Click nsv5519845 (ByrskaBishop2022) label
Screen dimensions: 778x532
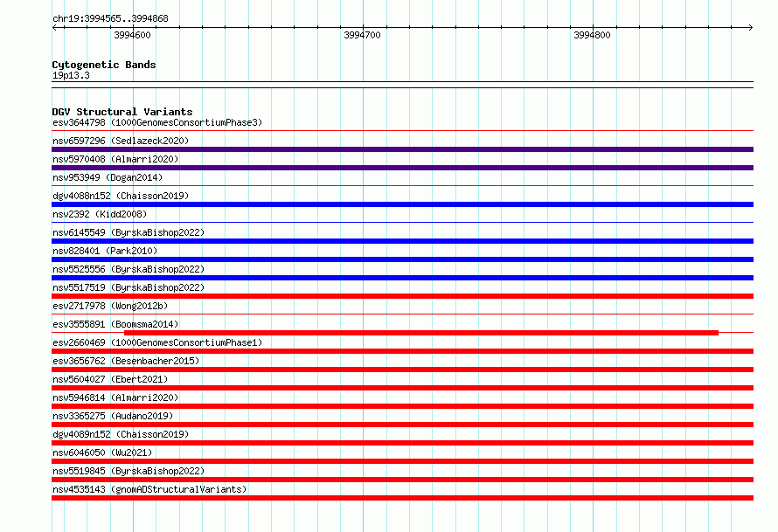click(129, 471)
